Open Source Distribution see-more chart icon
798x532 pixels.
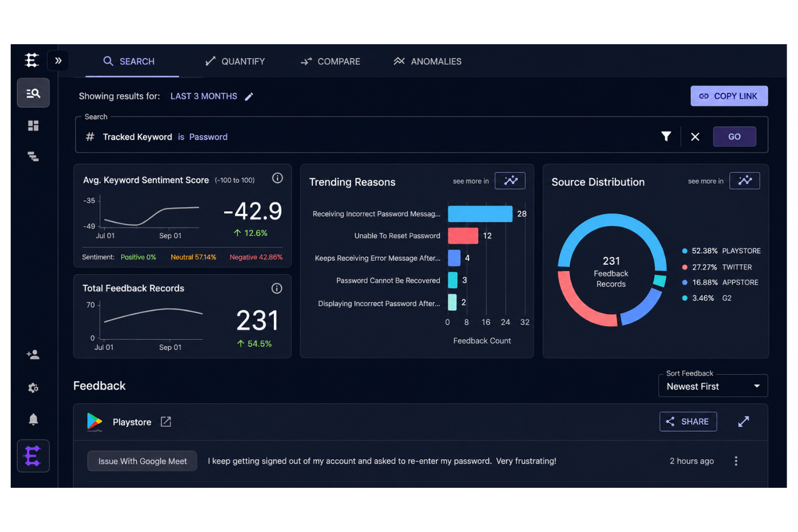point(745,181)
